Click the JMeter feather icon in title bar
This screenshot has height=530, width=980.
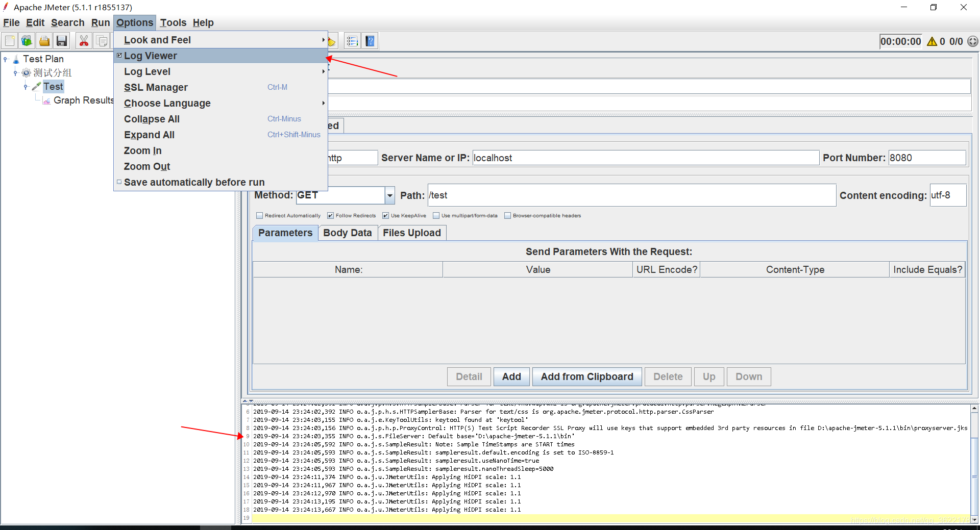click(x=6, y=7)
